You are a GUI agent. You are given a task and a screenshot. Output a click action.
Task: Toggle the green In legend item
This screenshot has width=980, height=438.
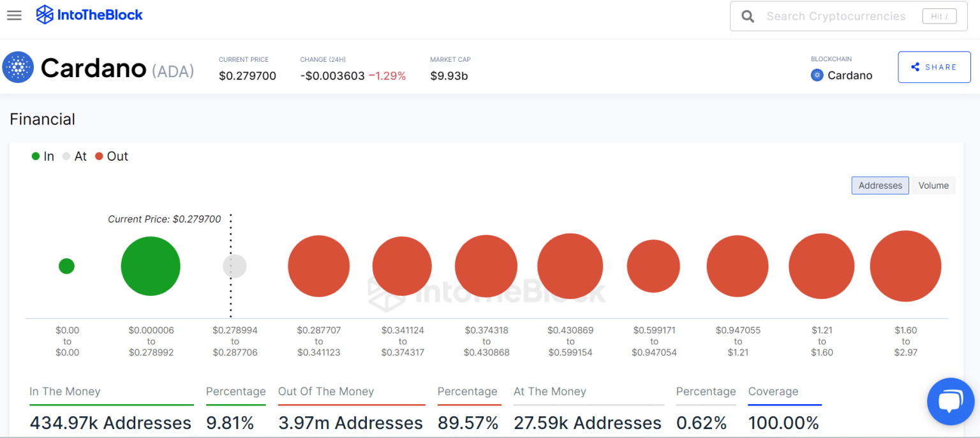pos(43,156)
